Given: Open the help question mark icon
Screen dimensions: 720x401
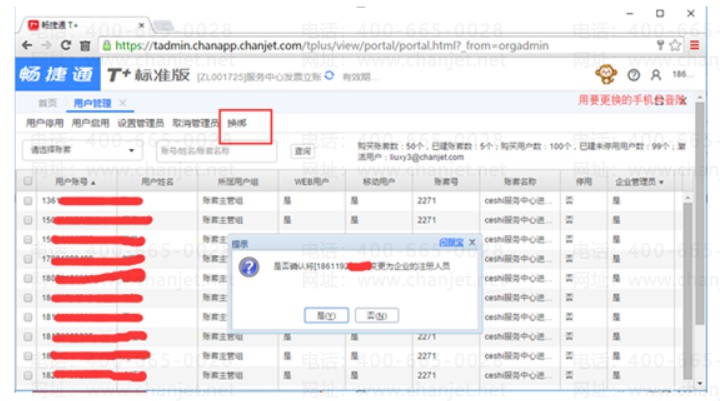Looking at the screenshot, I should (634, 75).
